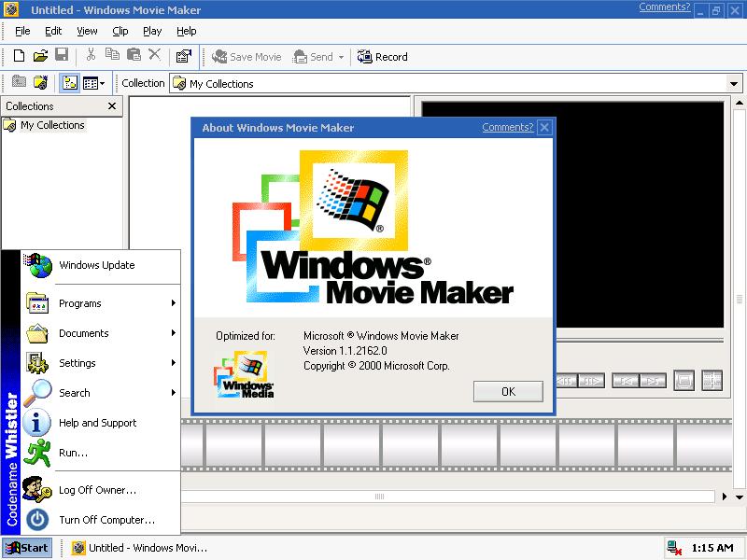
Task: Click the Open Project folder icon
Action: [40, 57]
